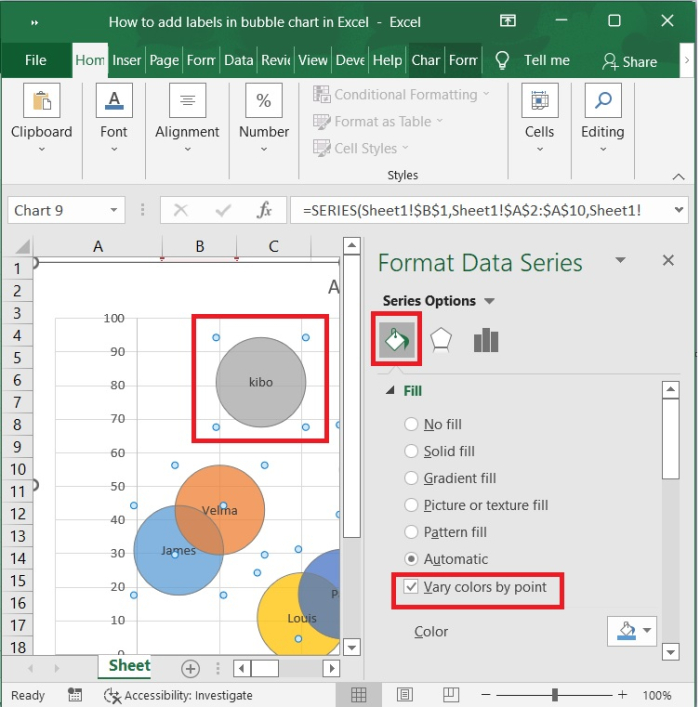Click the zoom in plus icon
This screenshot has height=707, width=700.
622,695
